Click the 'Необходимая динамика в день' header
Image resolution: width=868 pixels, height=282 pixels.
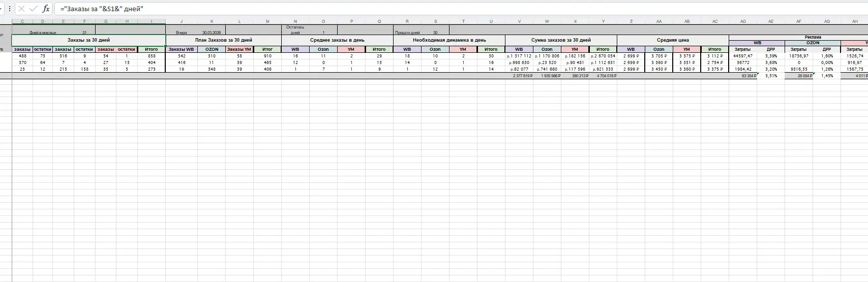pos(449,40)
